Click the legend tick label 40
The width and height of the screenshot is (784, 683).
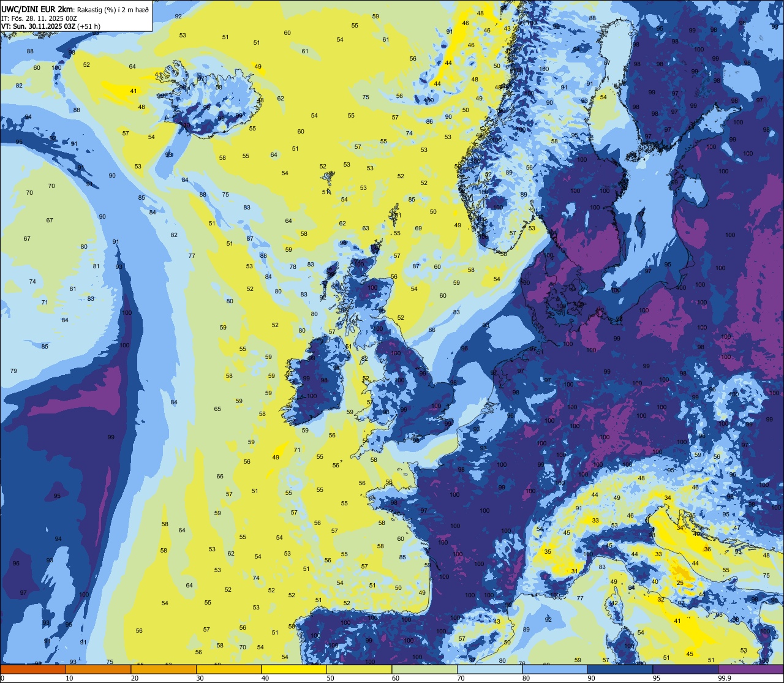[x=265, y=678]
